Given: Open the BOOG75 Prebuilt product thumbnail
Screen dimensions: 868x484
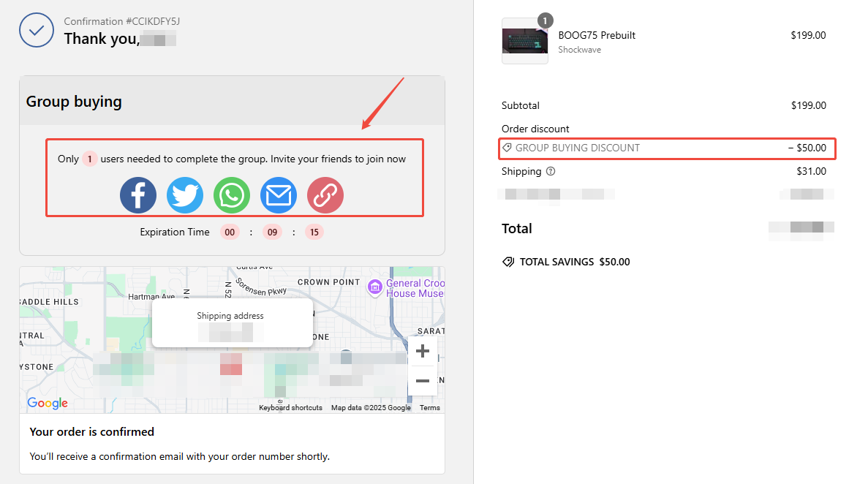Looking at the screenshot, I should click(x=524, y=41).
